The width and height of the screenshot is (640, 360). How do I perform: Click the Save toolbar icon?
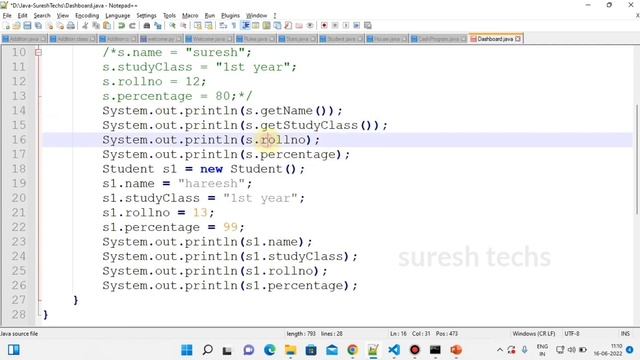(27, 26)
